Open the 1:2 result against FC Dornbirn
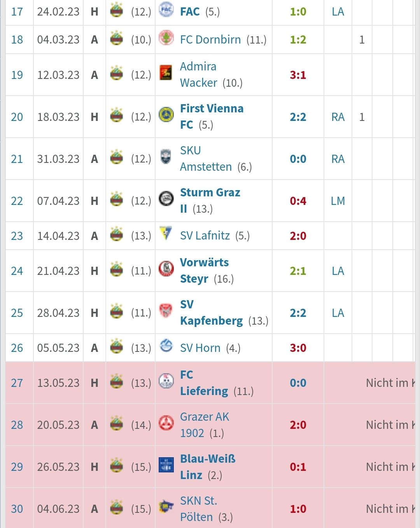420x528 pixels. [298, 40]
